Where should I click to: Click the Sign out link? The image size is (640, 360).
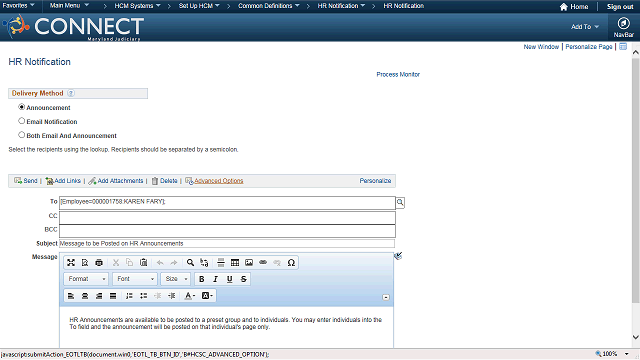click(x=620, y=7)
